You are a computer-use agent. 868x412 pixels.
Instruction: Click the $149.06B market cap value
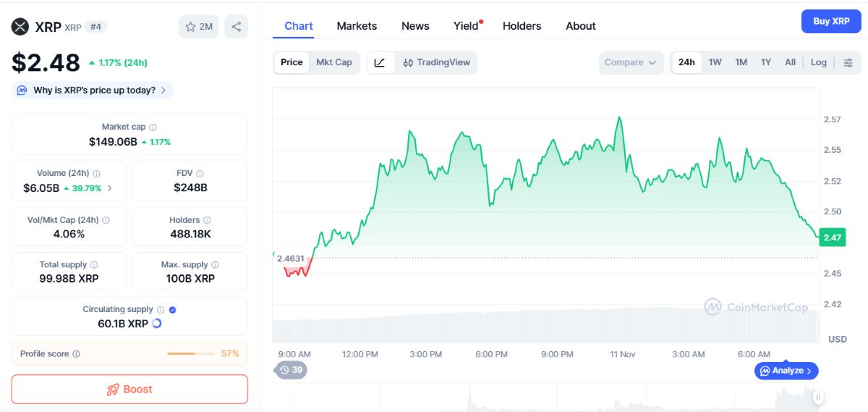click(113, 142)
